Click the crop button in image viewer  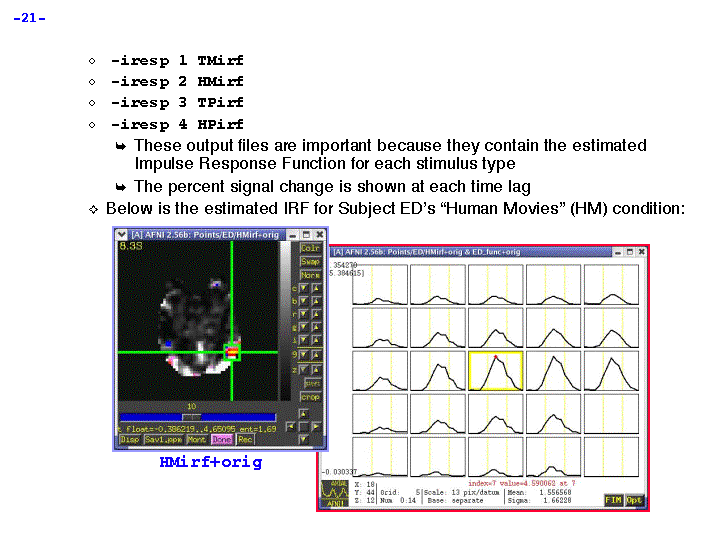click(x=311, y=397)
